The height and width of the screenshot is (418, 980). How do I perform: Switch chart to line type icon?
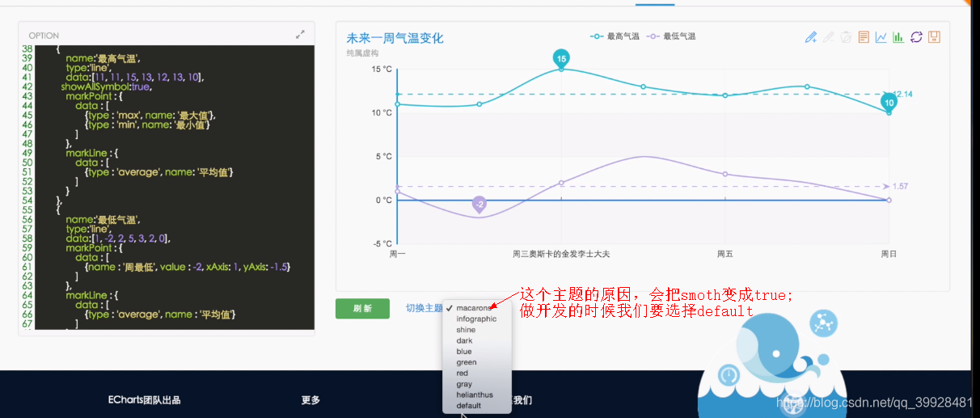coord(881,37)
